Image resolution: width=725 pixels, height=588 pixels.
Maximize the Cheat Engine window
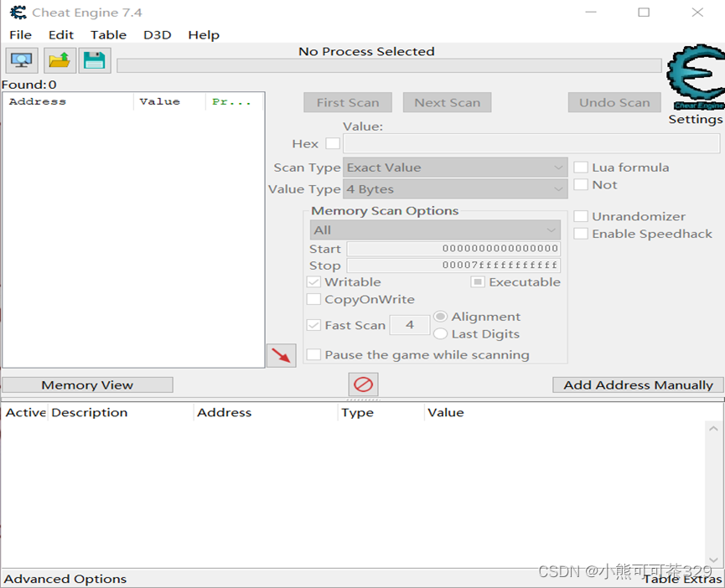[644, 13]
